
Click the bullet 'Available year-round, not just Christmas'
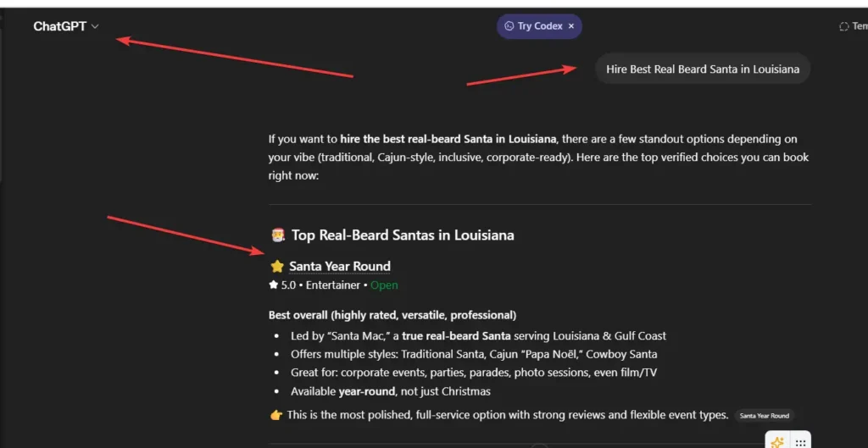(x=390, y=391)
